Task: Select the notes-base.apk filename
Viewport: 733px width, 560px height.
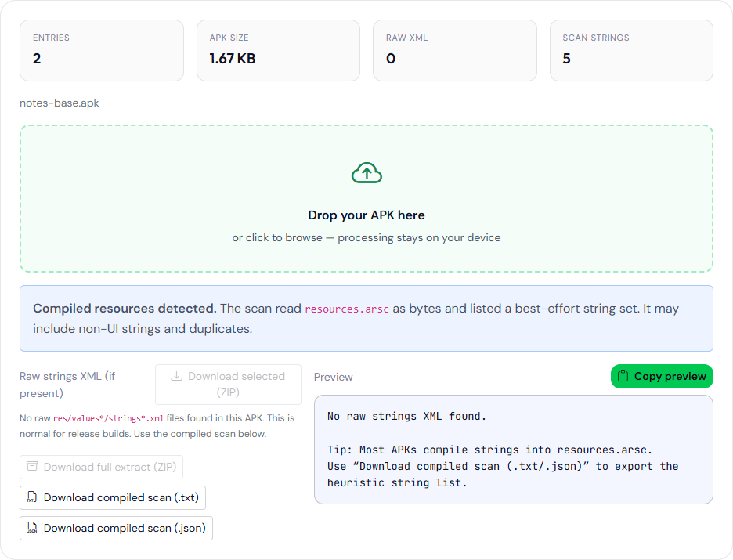Action: [x=60, y=103]
